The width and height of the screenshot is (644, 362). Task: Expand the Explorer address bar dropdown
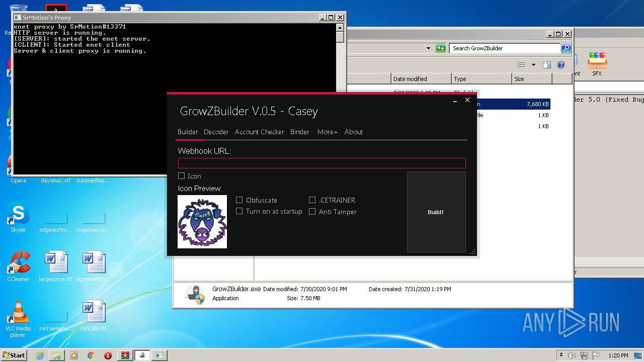428,48
